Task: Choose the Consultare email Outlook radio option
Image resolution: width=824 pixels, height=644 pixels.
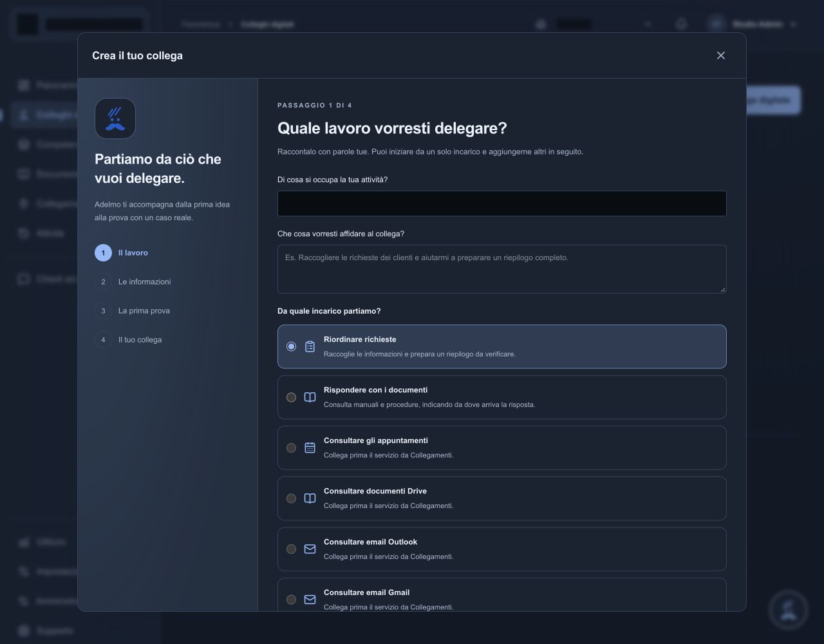Action: coord(291,549)
